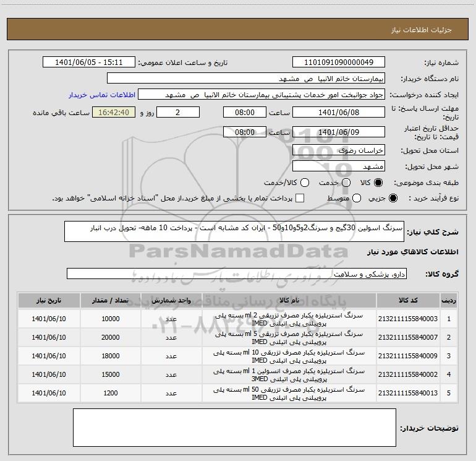Select the خدمت radio button
The width and height of the screenshot is (476, 461).
tap(346, 183)
